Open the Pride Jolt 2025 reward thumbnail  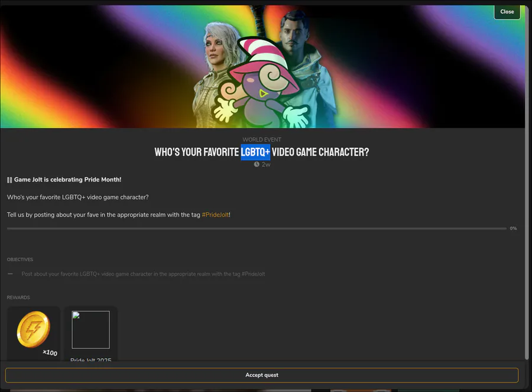point(90,330)
